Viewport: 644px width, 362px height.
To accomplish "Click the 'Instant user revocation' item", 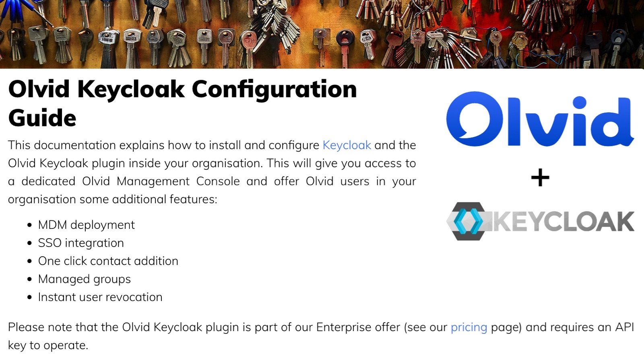I will 100,297.
